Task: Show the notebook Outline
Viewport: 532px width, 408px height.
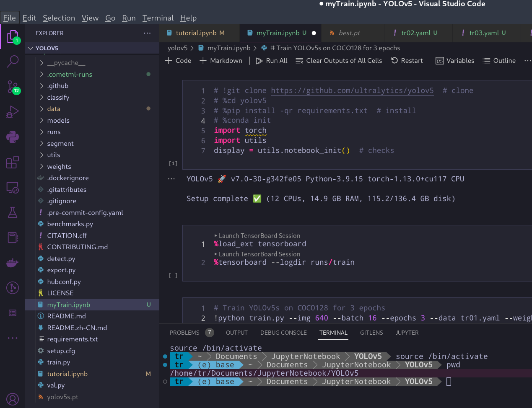Action: [499, 61]
